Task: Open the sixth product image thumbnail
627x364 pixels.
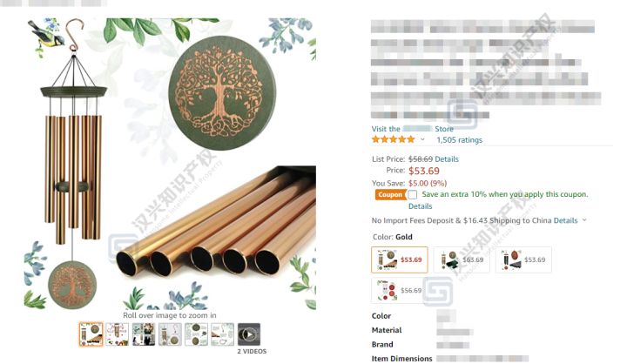Action: tap(222, 334)
